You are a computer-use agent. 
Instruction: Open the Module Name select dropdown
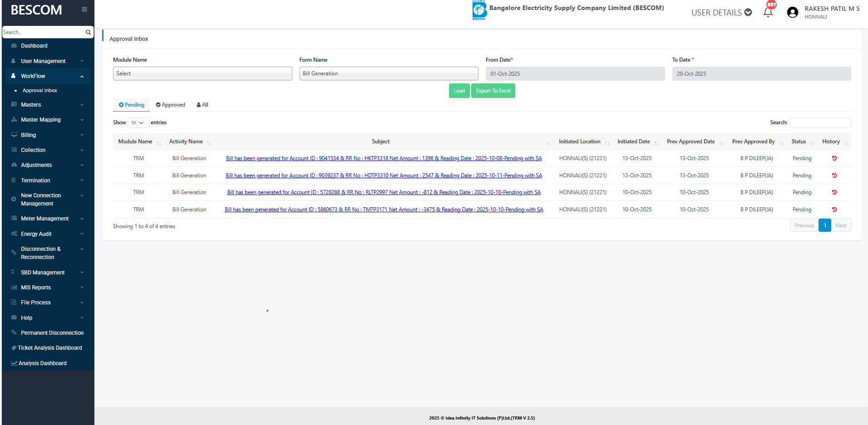tap(202, 73)
